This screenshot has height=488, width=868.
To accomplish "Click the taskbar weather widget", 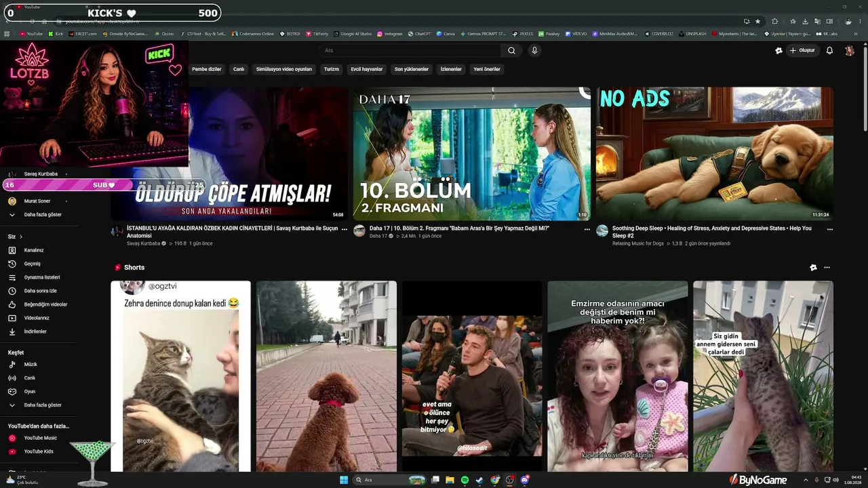I will click(22, 480).
